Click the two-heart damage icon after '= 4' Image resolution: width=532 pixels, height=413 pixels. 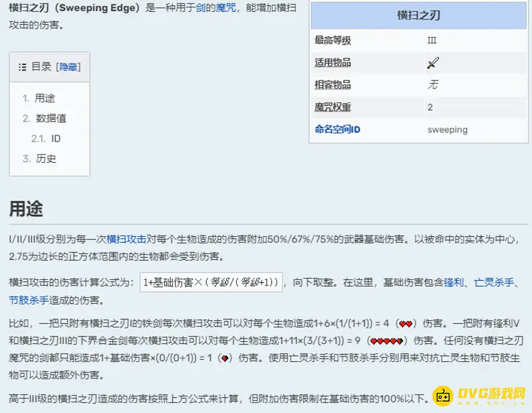[x=406, y=324]
